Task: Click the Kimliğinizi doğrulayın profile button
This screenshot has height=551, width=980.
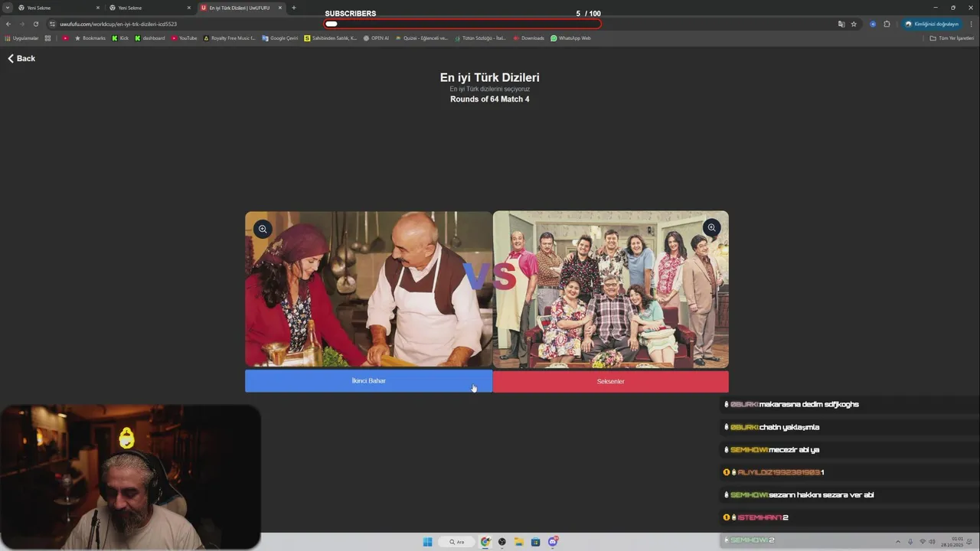Action: point(931,24)
